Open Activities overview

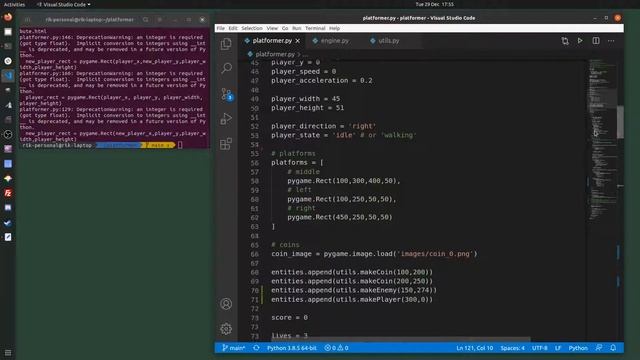pos(15,4)
